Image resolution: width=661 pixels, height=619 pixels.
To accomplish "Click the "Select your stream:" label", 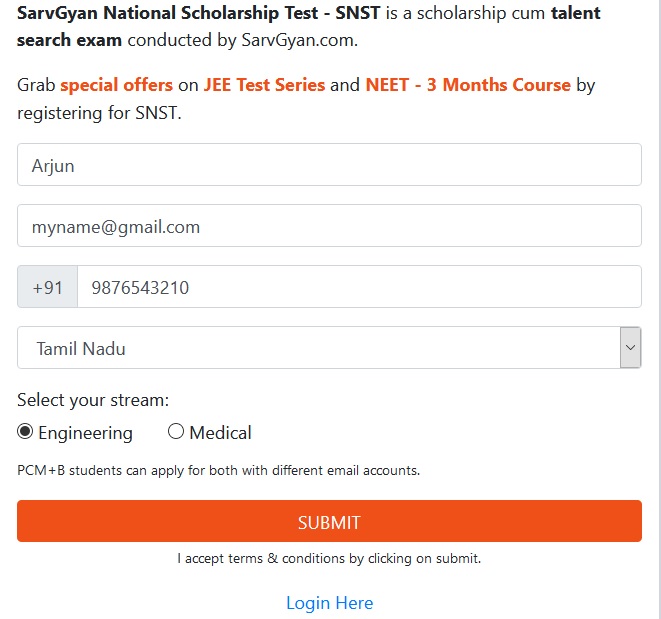I will click(x=93, y=401).
